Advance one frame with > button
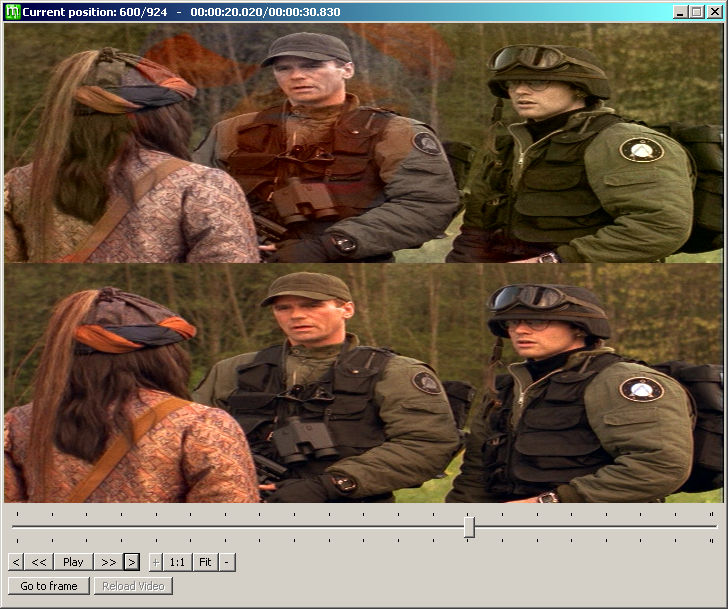This screenshot has height=609, width=728. 131,562
